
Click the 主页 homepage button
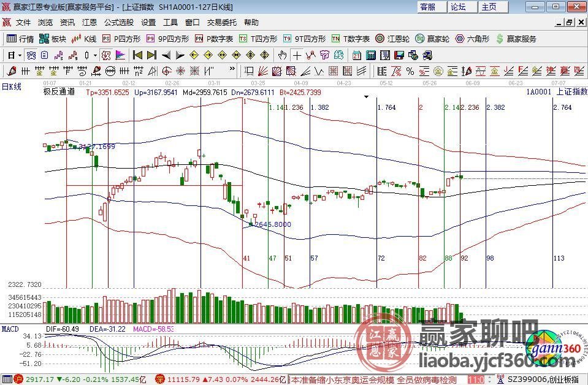click(494, 7)
